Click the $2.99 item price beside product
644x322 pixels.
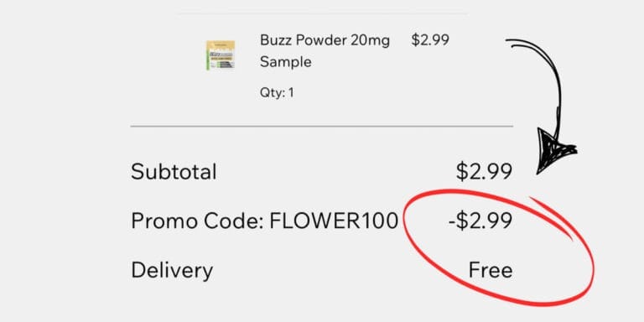[430, 40]
